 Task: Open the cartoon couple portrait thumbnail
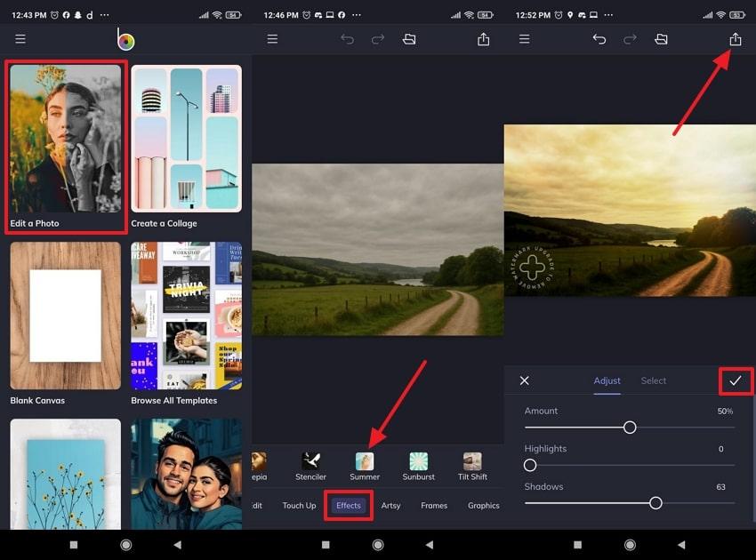pyautogui.click(x=186, y=474)
